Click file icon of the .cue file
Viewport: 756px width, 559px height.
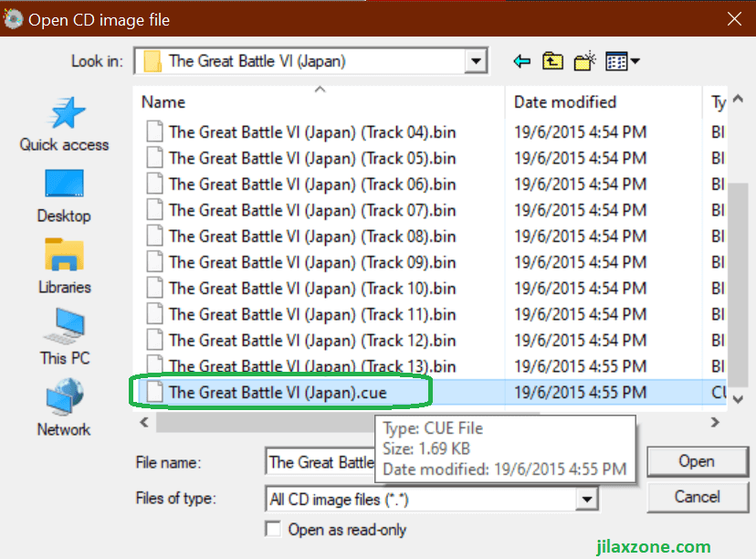[154, 392]
